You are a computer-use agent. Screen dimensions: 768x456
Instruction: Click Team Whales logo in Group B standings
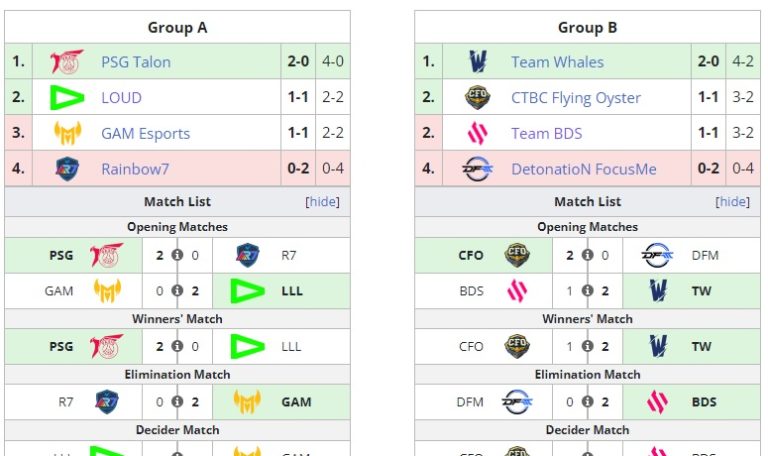478,62
